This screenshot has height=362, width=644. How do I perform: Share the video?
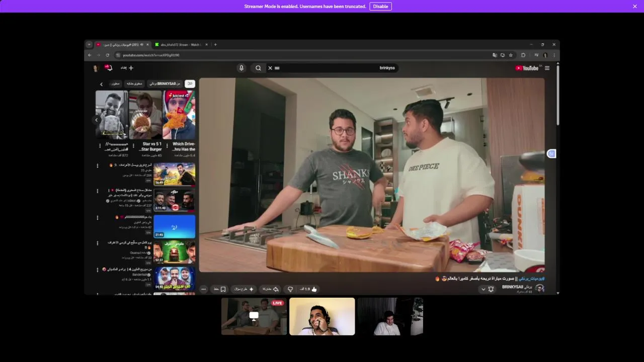coord(271,289)
